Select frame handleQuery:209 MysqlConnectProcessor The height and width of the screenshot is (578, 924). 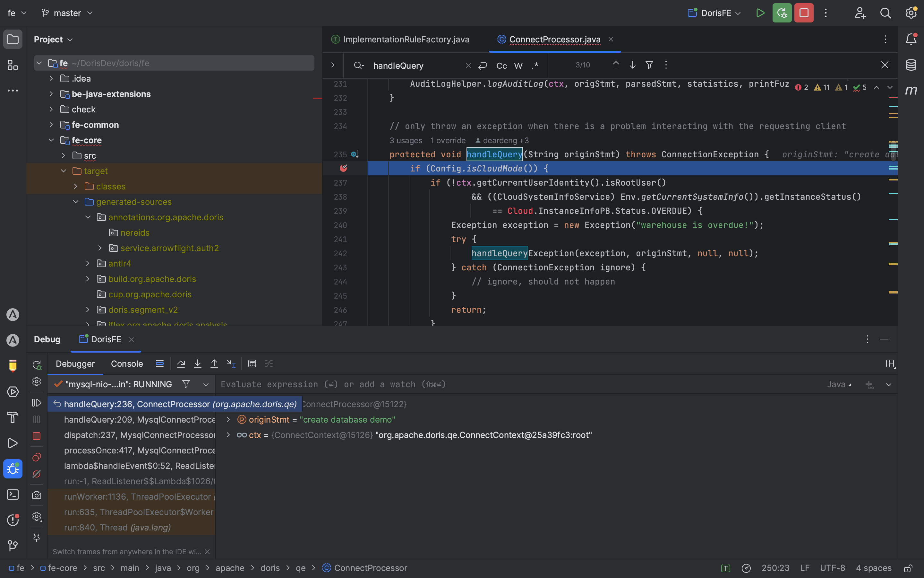click(131, 419)
